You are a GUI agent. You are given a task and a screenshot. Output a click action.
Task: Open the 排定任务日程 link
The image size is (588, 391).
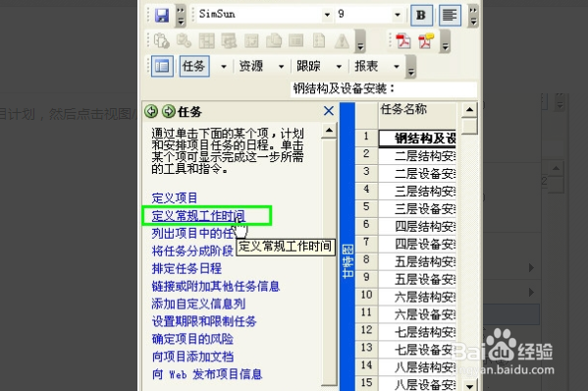[x=187, y=268]
